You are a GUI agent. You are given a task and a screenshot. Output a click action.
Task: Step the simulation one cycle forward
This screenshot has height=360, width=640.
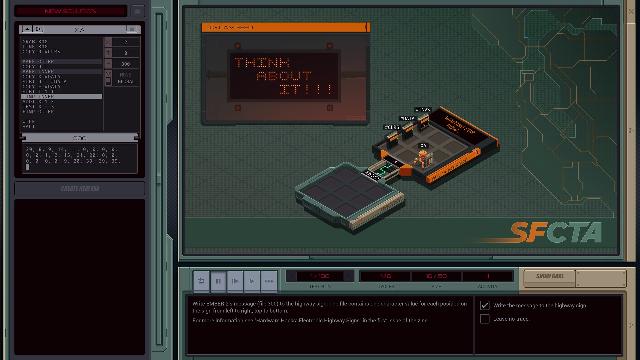coord(235,281)
